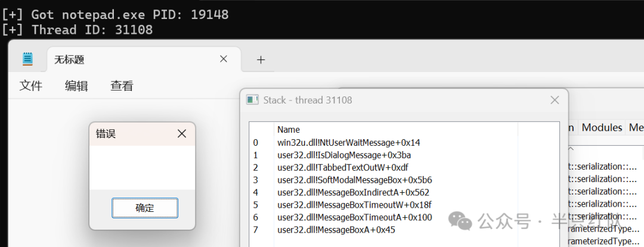Click the 确定 button
Image resolution: width=644 pixels, height=247 pixels.
pyautogui.click(x=145, y=208)
